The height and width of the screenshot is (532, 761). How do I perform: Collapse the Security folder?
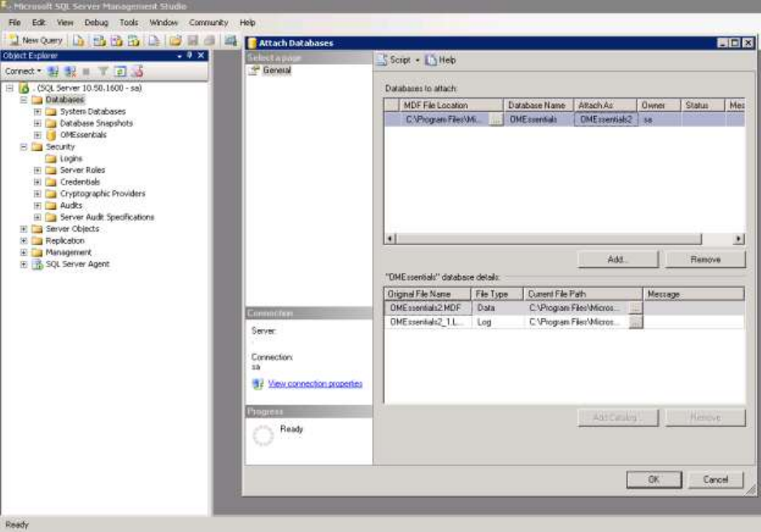pyautogui.click(x=24, y=146)
